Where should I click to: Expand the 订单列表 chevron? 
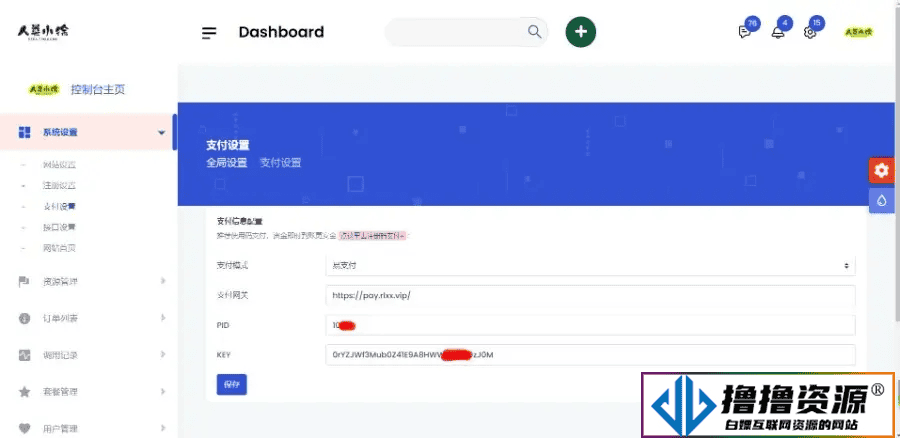[163, 317]
